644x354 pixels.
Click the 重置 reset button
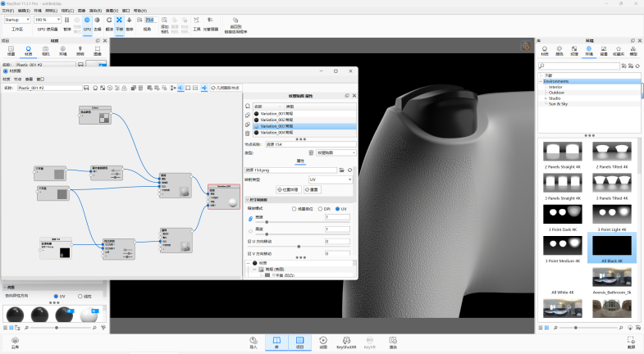313,189
